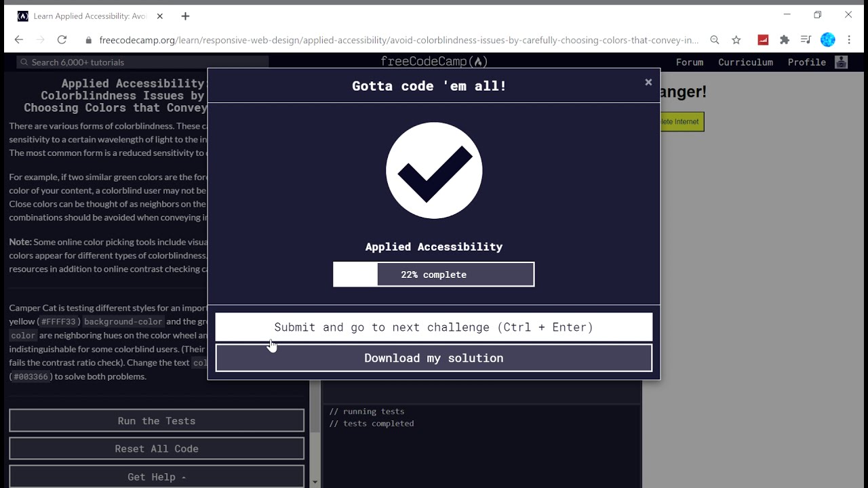Click the search magnifier icon in freeCodeCamp header
Screen dimensions: 868x488
coord(24,62)
